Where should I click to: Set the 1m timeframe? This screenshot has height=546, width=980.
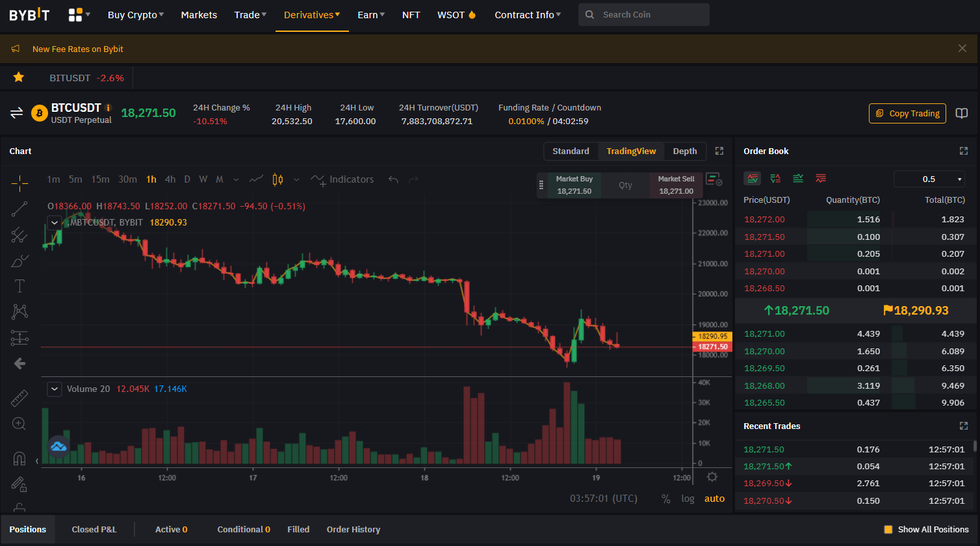coord(53,179)
